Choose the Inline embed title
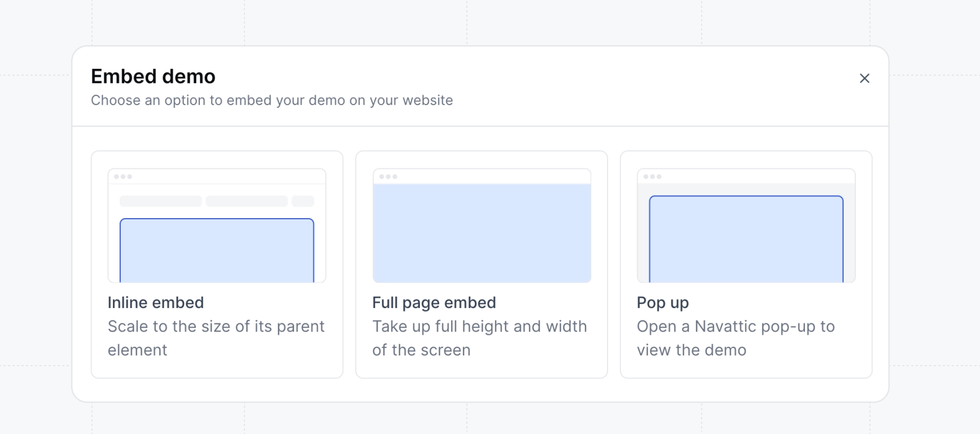Screen dimensions: 980x434 point(156,302)
